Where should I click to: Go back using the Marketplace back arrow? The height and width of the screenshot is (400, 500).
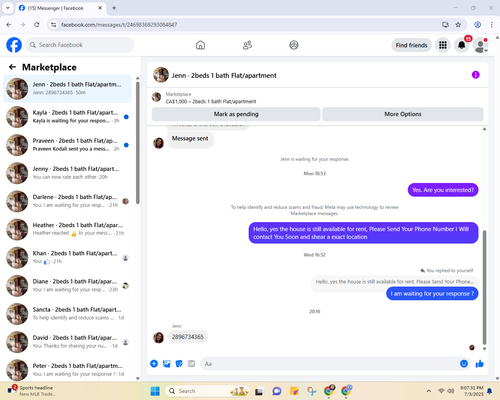[x=12, y=67]
